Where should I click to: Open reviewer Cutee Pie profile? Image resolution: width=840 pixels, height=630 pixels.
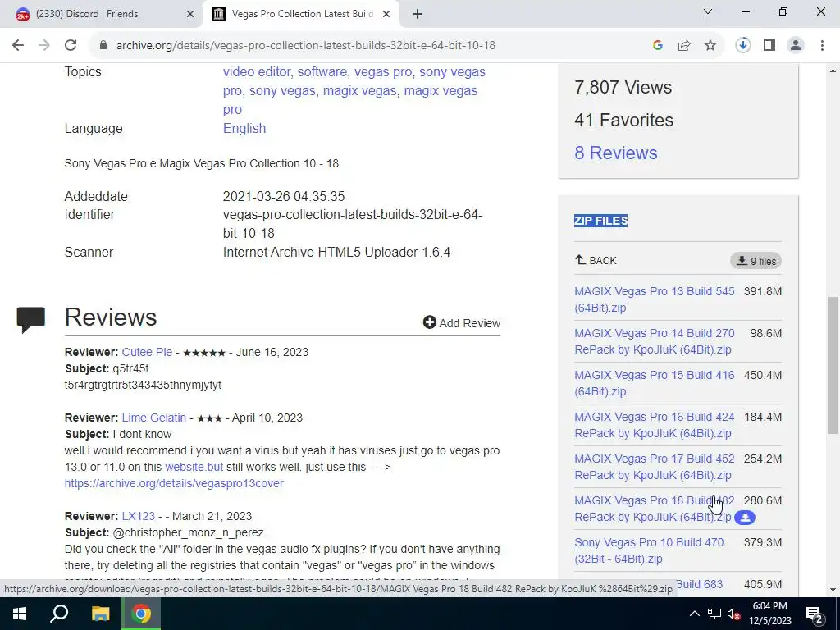tap(147, 352)
